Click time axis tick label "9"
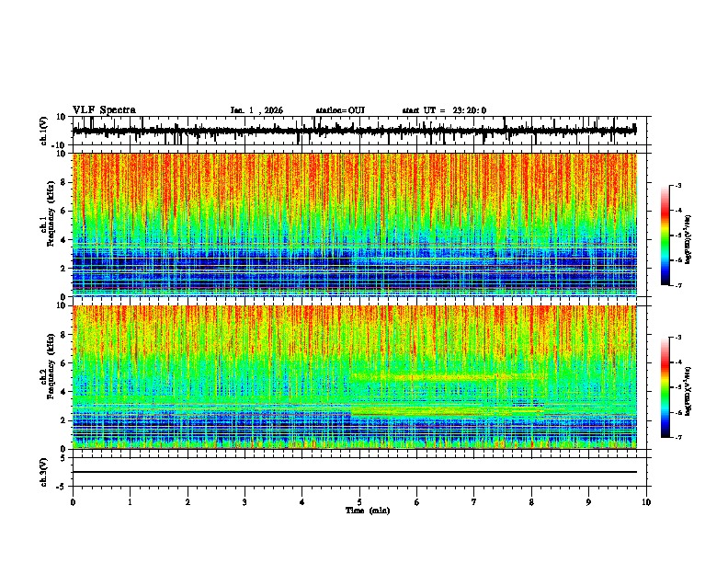Screen dimensions: 728x563 click(588, 502)
